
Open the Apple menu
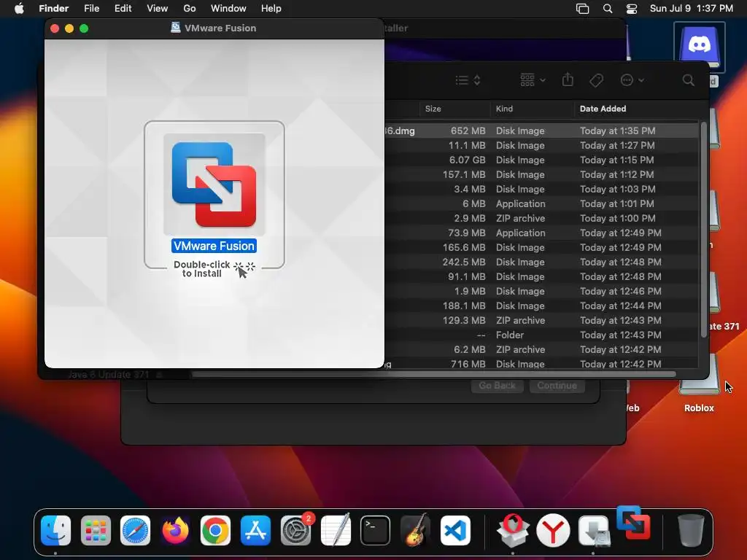click(x=19, y=8)
